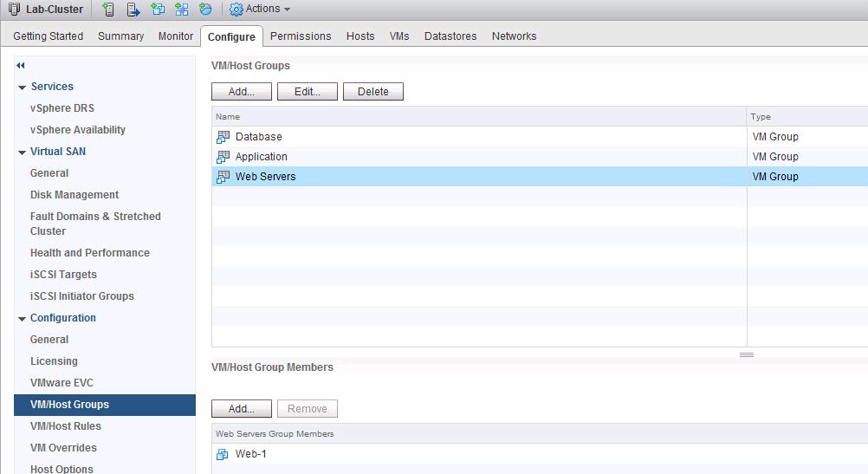Click the Application VM group icon

point(223,157)
